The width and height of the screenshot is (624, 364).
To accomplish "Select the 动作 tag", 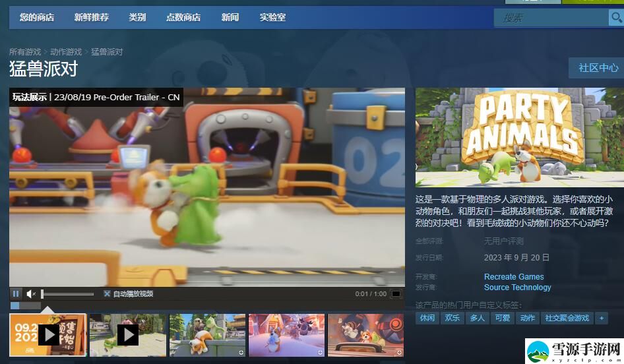I will tap(527, 318).
